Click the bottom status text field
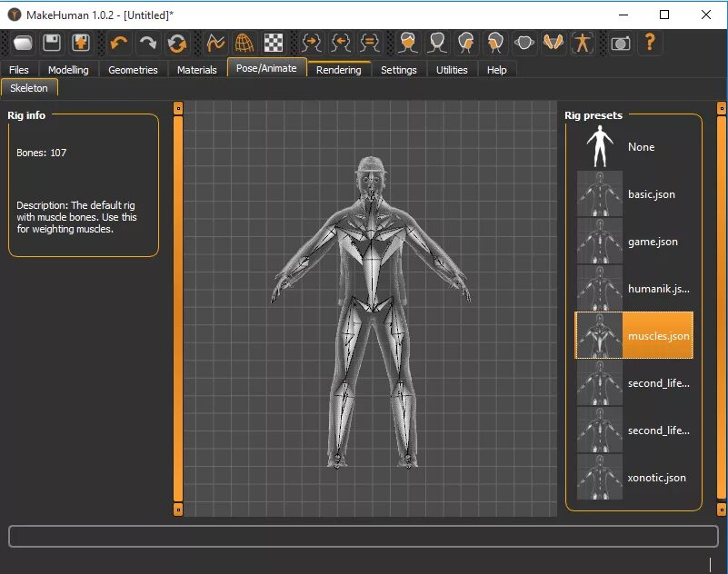 click(x=362, y=536)
